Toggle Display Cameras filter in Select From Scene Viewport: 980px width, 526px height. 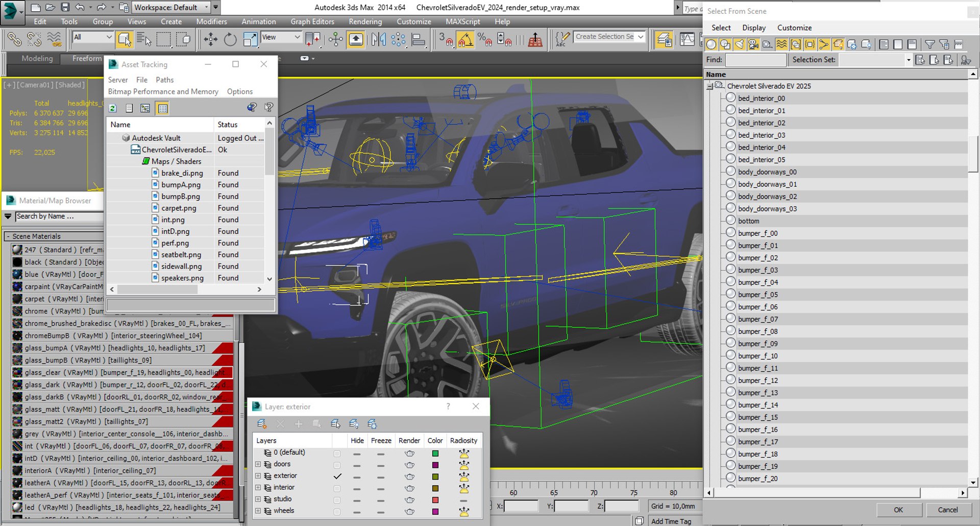753,45
